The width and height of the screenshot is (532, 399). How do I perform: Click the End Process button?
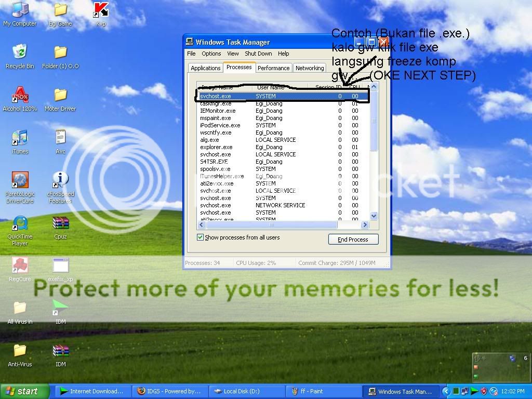(353, 240)
